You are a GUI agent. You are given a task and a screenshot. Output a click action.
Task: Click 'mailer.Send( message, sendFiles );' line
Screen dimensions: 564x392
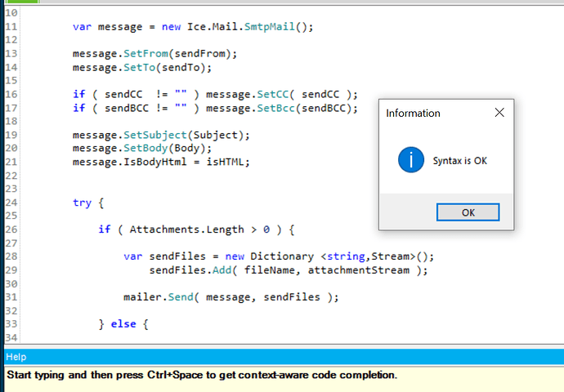(x=231, y=297)
